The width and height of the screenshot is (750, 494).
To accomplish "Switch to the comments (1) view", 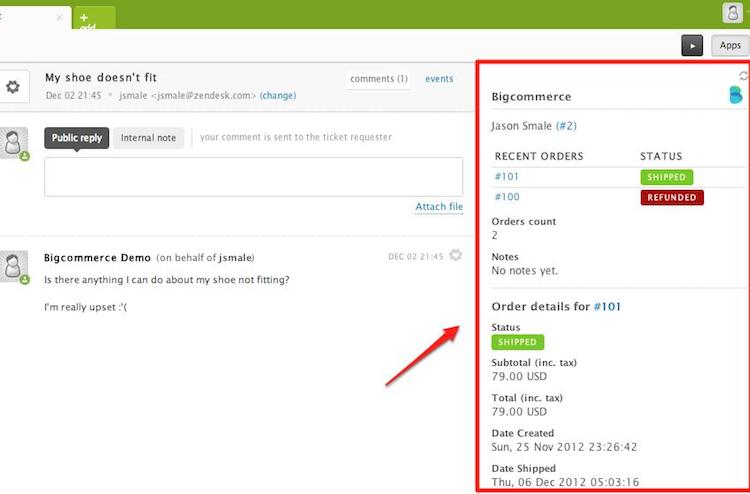I will (x=379, y=79).
